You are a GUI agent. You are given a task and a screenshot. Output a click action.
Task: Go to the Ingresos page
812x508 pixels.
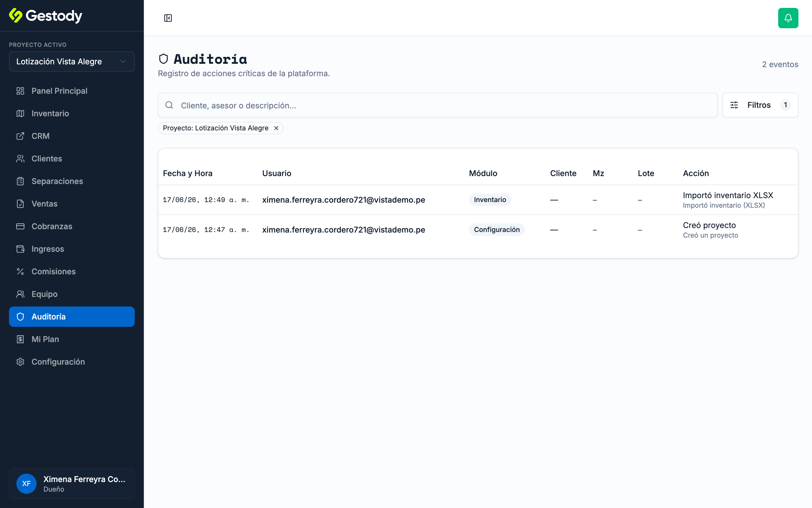pos(72,249)
